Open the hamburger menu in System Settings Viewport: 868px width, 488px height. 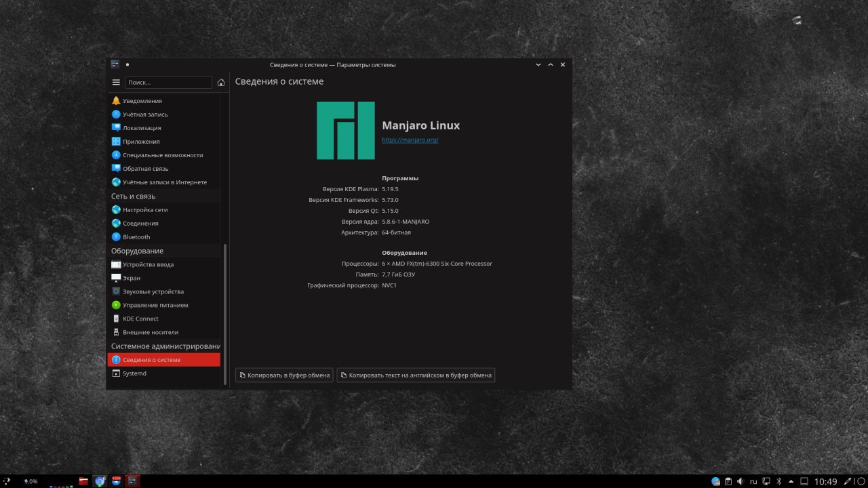coord(116,82)
